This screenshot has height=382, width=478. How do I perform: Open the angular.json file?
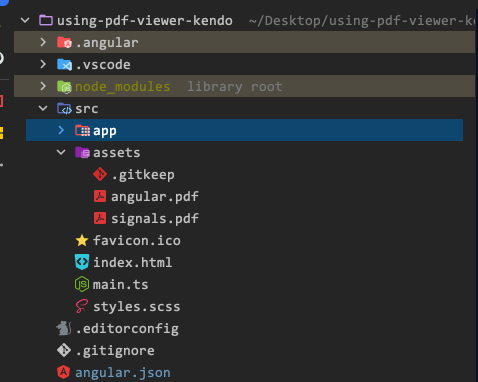[x=123, y=373]
